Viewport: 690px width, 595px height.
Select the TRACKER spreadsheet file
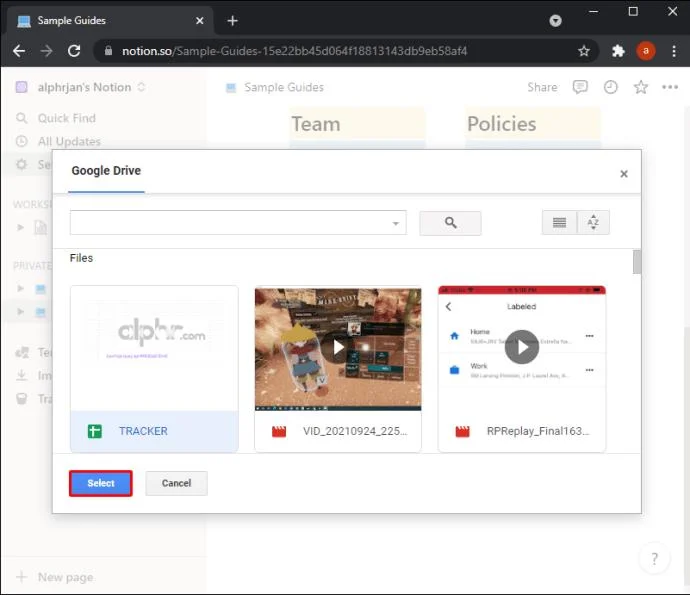[x=154, y=369]
